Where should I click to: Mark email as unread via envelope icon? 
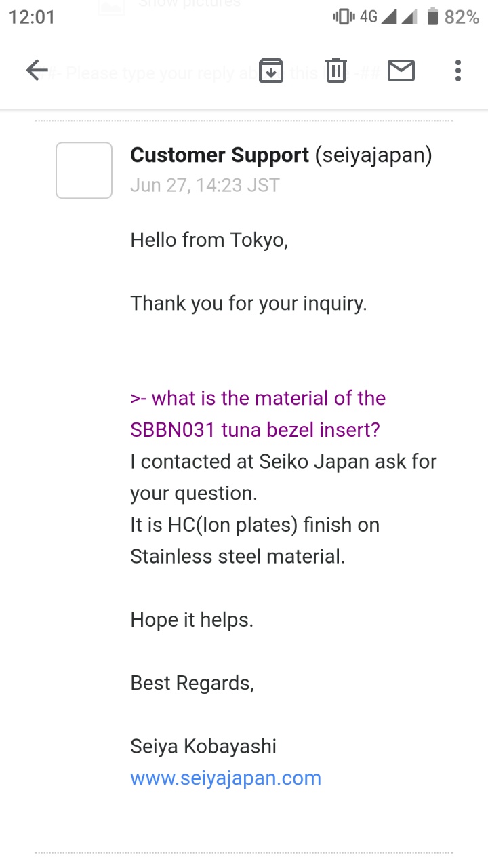pos(401,71)
